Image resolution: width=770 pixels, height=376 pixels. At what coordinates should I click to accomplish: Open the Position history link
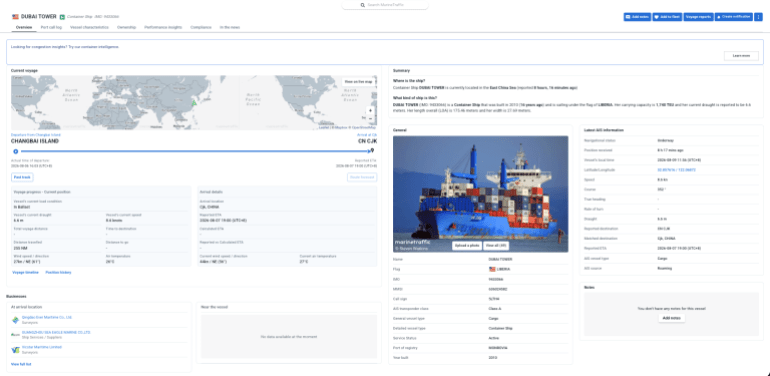[x=58, y=272]
